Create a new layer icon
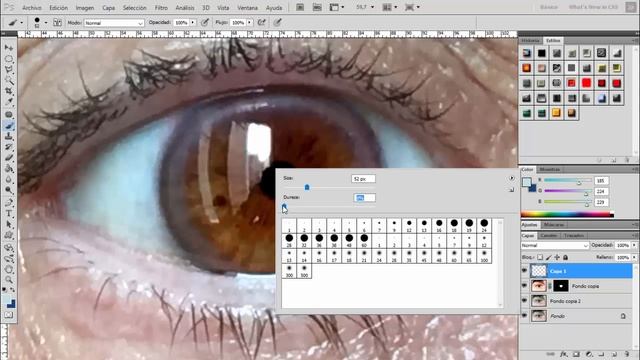The height and width of the screenshot is (360, 640). click(614, 354)
